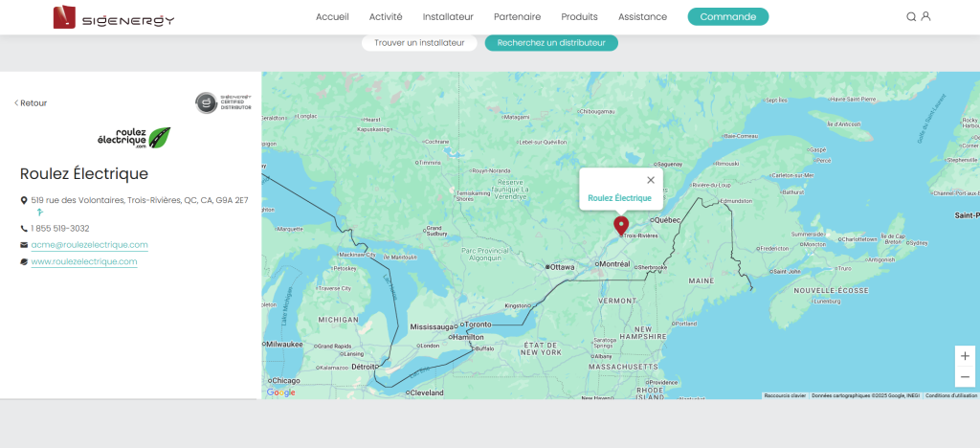
Task: Click the Détroit label on the map
Action: 364,366
